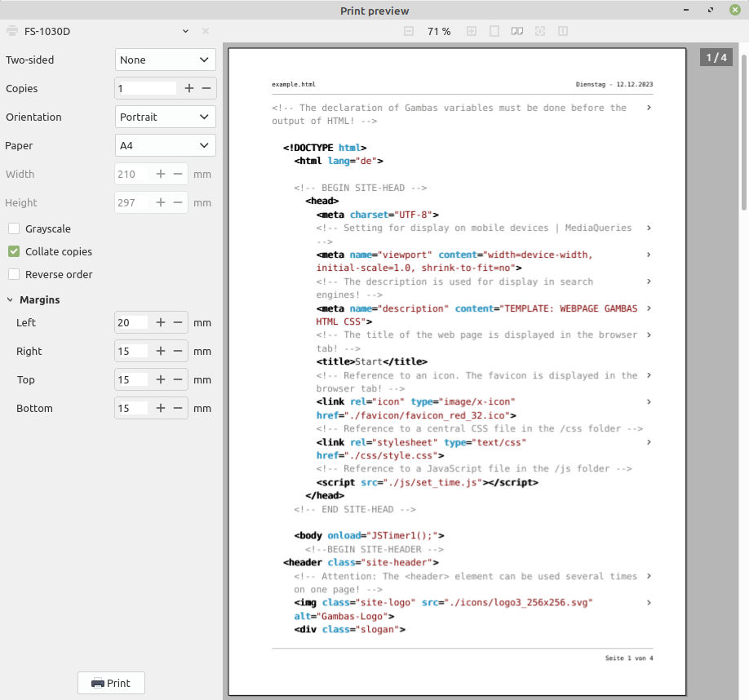The width and height of the screenshot is (749, 700).
Task: Enable the Grayscale checkbox
Action: point(14,228)
